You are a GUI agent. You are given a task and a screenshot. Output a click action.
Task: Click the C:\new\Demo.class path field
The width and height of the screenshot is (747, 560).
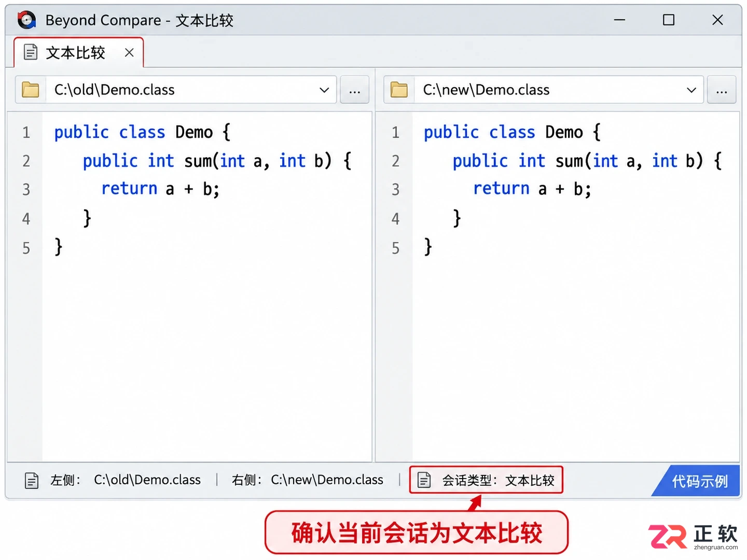tap(544, 90)
